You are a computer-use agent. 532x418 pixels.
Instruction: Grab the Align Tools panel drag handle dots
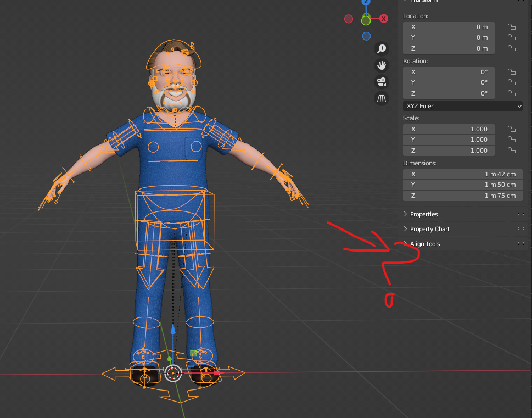point(521,244)
